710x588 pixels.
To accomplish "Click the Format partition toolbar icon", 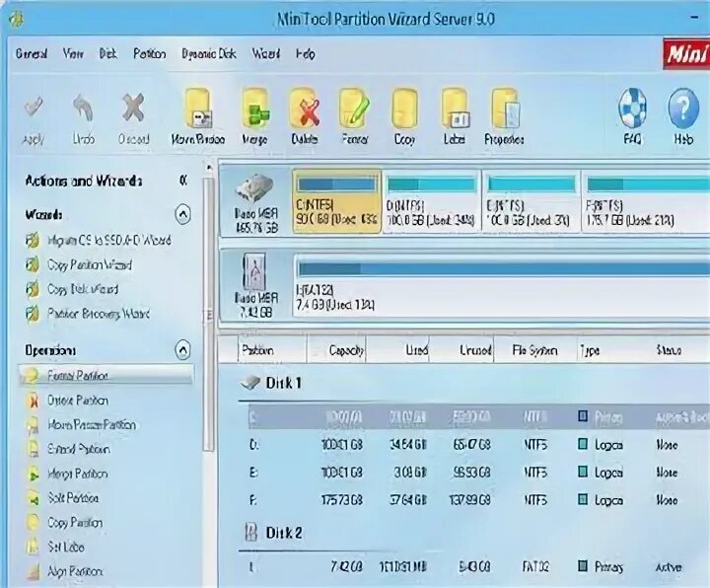I will 355,108.
